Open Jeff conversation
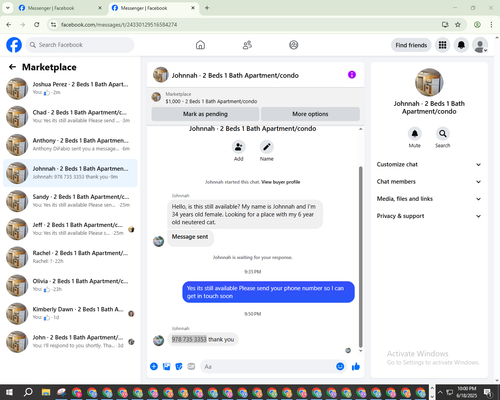The height and width of the screenshot is (400, 500). [x=70, y=229]
